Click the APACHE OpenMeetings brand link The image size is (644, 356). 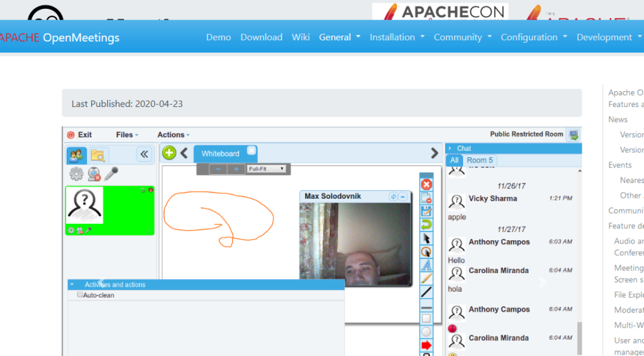60,38
